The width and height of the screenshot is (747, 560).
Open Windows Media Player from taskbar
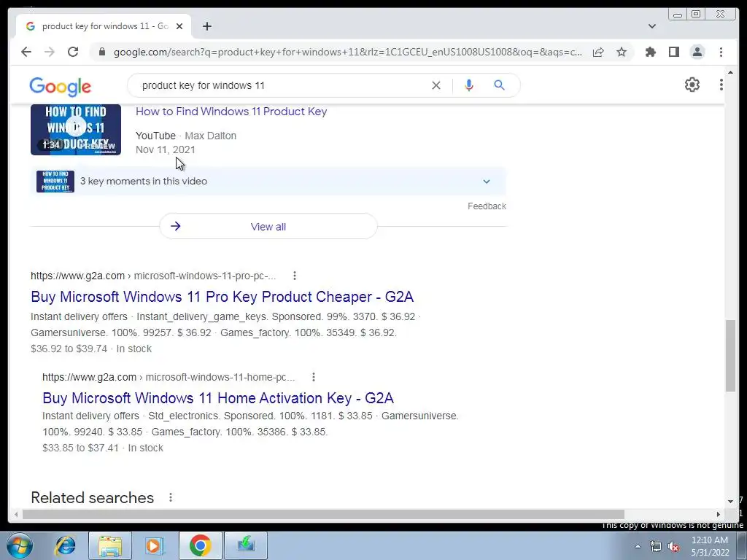coord(153,545)
